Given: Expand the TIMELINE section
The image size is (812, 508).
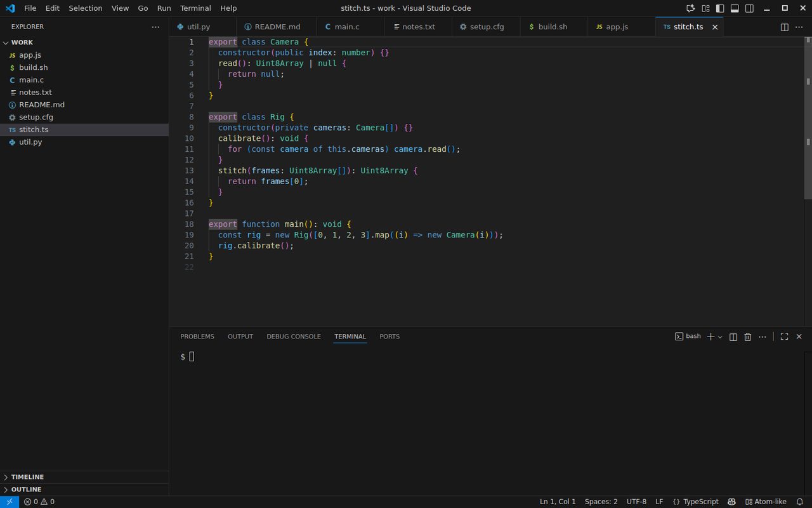Looking at the screenshot, I should (x=84, y=477).
